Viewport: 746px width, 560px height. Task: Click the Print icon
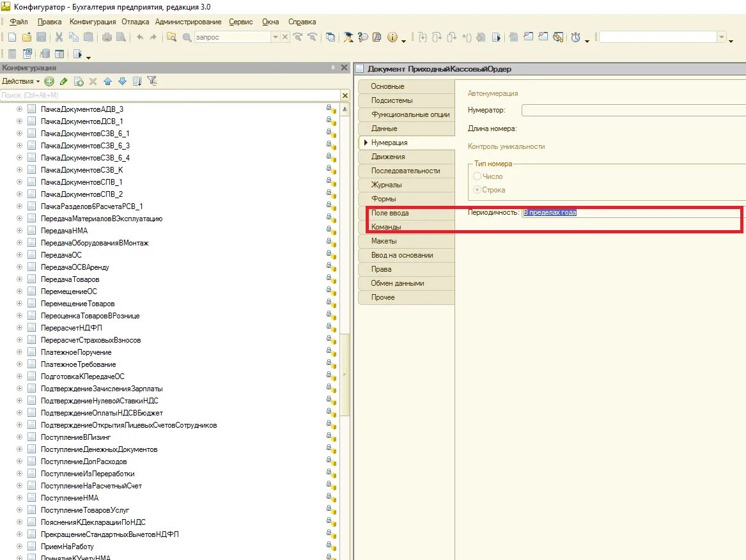coord(107,37)
